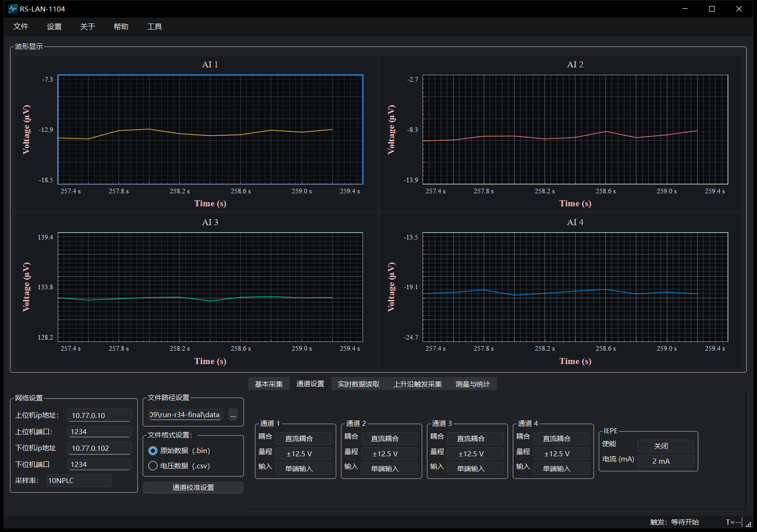757x532 pixels.
Task: Open 通道 1 耦合 dropdown
Action: (304, 439)
